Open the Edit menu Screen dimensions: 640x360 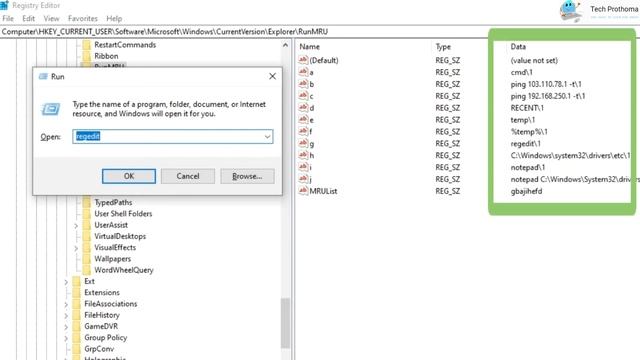coord(29,18)
